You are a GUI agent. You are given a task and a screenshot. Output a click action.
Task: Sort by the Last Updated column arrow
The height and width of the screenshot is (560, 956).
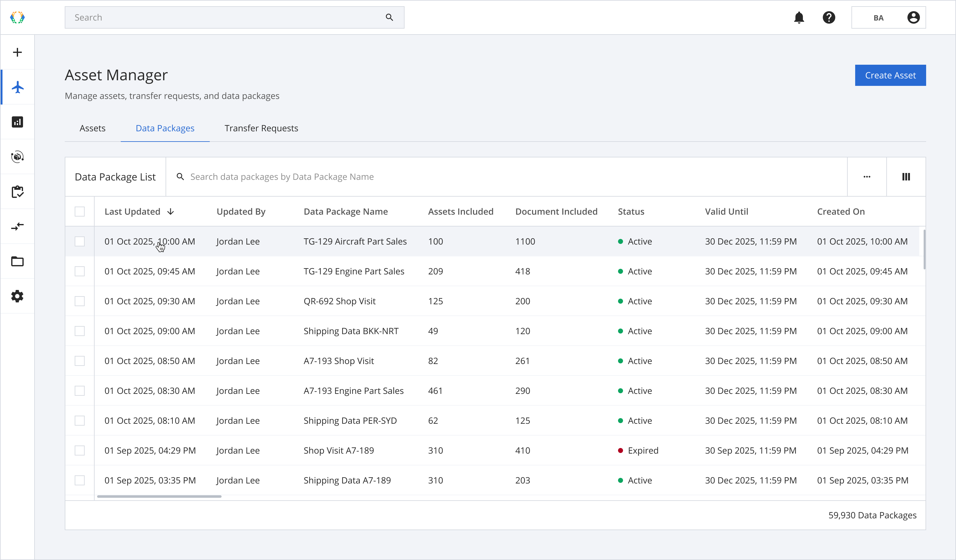(171, 212)
